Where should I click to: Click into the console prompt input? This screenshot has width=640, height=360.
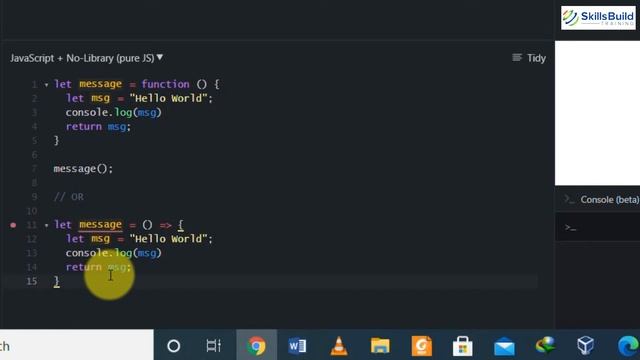tap(598, 227)
